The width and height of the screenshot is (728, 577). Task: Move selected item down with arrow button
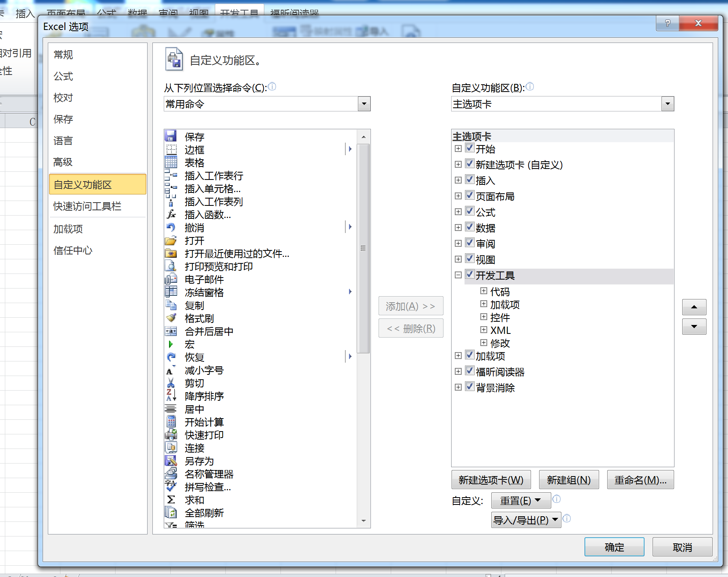pyautogui.click(x=694, y=327)
